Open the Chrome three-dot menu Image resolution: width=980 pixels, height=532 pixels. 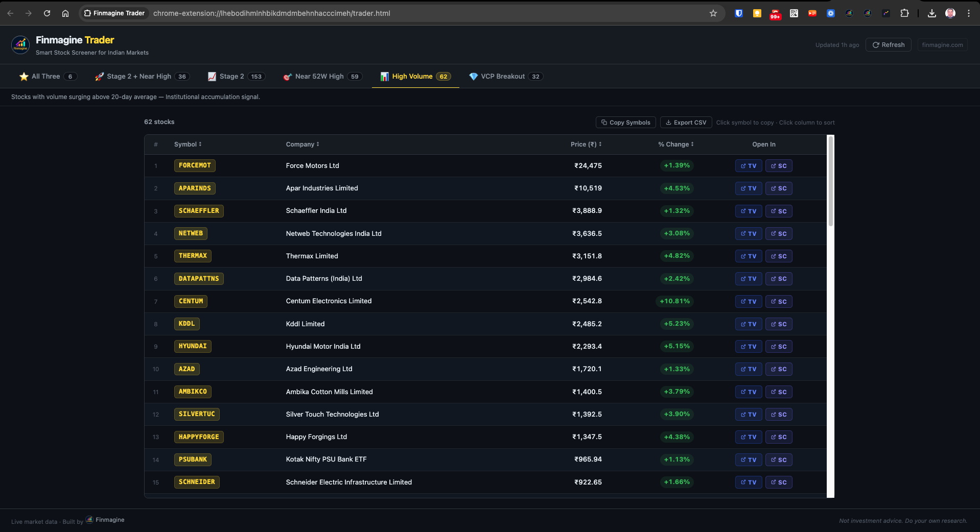pyautogui.click(x=968, y=13)
